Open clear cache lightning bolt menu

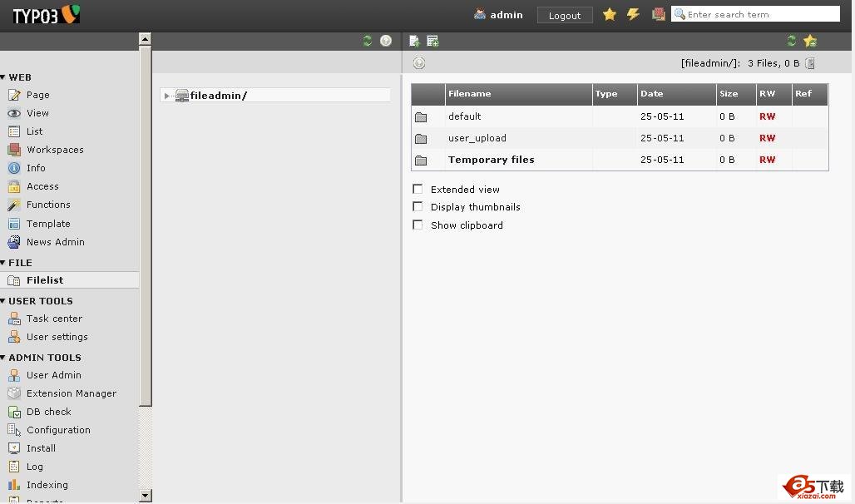coord(633,14)
